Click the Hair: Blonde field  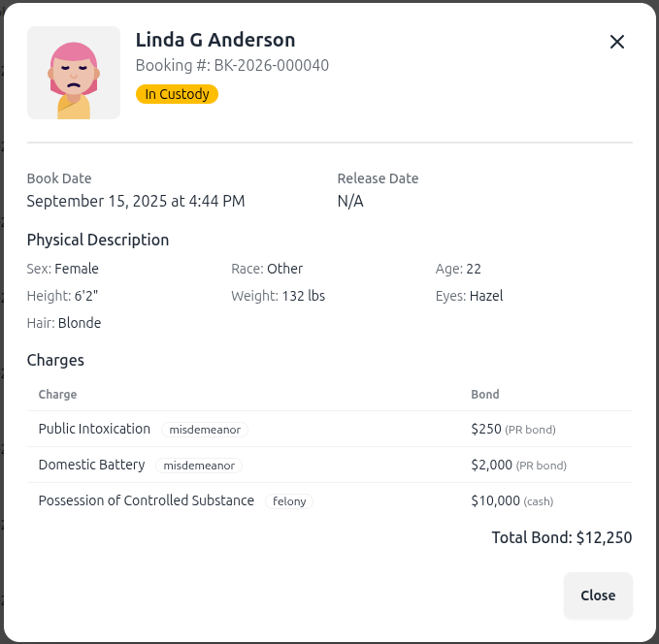(x=64, y=323)
